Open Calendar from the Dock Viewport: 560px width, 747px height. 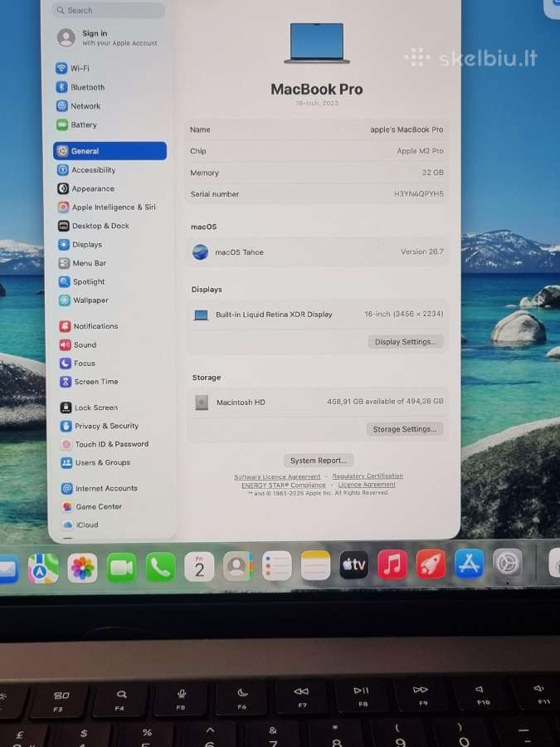pyautogui.click(x=199, y=566)
